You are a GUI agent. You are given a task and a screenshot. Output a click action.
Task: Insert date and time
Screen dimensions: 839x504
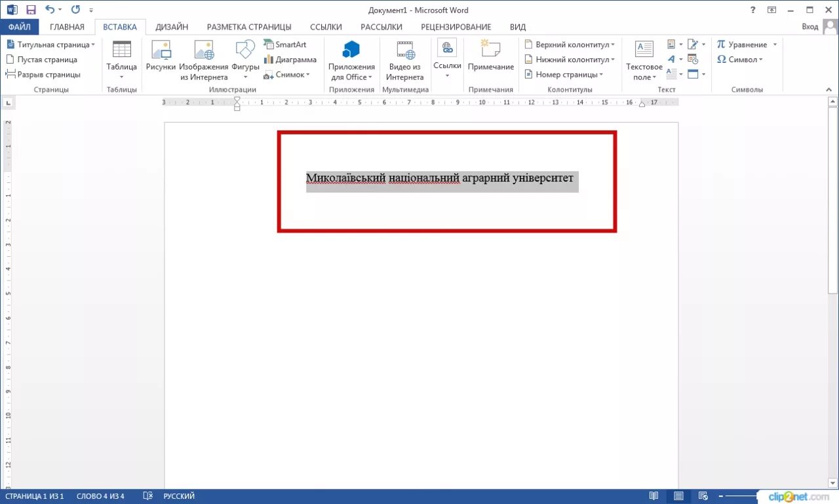tap(693, 60)
